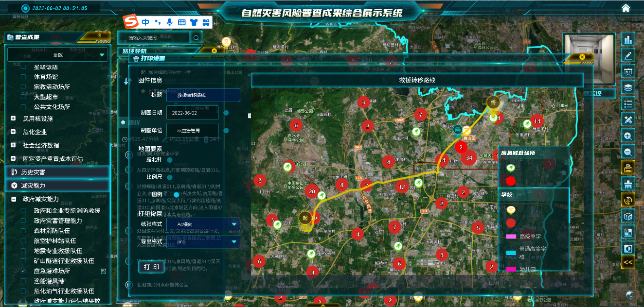The height and width of the screenshot is (307, 644).
Task: Close the 路径导航 panel
Action: coord(214,51)
